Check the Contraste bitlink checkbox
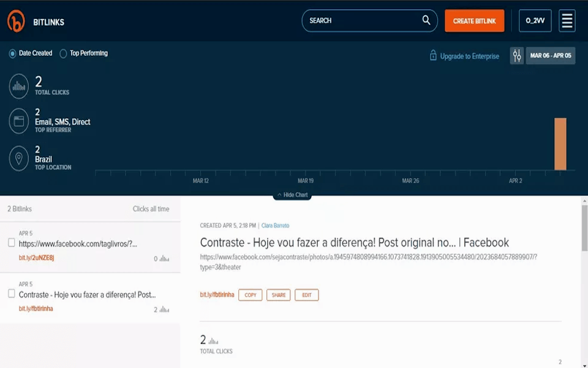Screen dimensions: 588x368 point(12,293)
